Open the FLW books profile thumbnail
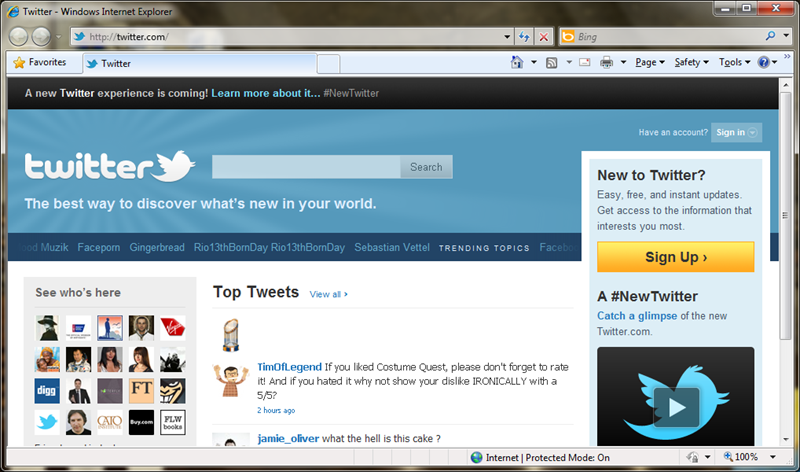 173,423
